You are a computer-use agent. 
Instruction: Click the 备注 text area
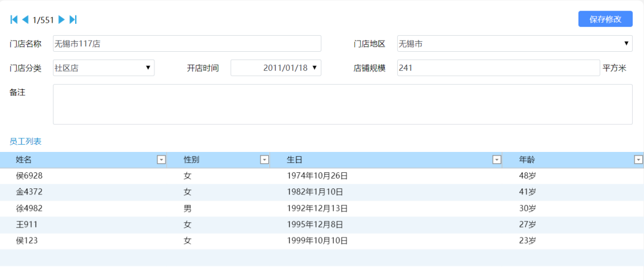coord(342,104)
